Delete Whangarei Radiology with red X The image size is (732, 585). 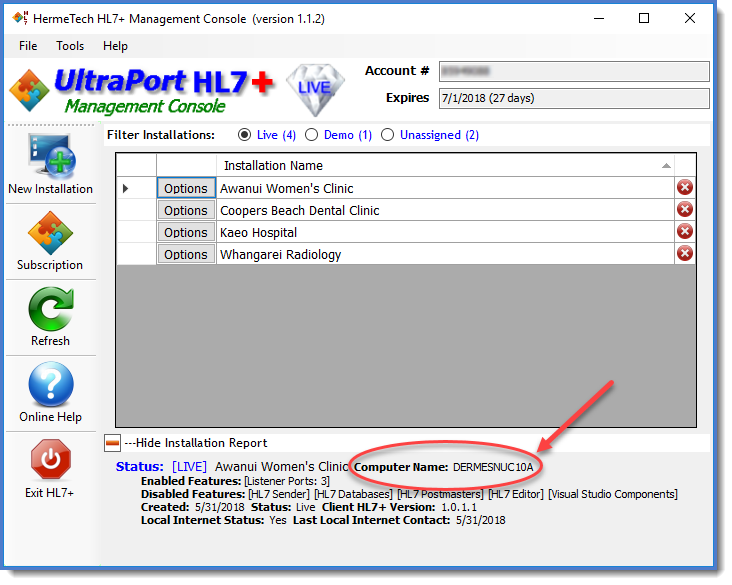pos(685,254)
